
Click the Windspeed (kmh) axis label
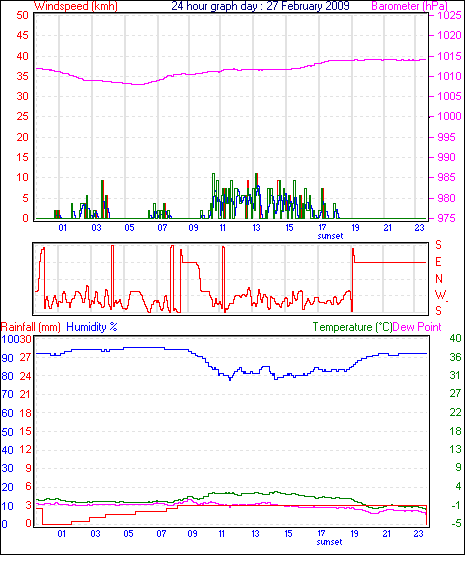coord(76,6)
